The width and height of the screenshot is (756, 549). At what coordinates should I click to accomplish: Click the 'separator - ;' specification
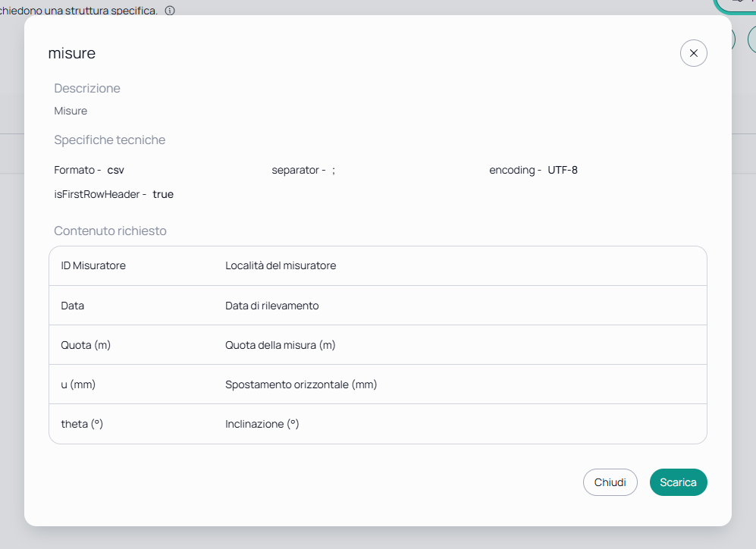click(x=303, y=170)
